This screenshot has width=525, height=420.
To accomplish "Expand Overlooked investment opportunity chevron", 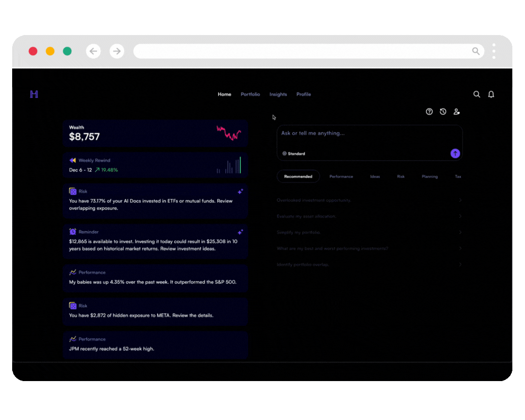I will (460, 200).
